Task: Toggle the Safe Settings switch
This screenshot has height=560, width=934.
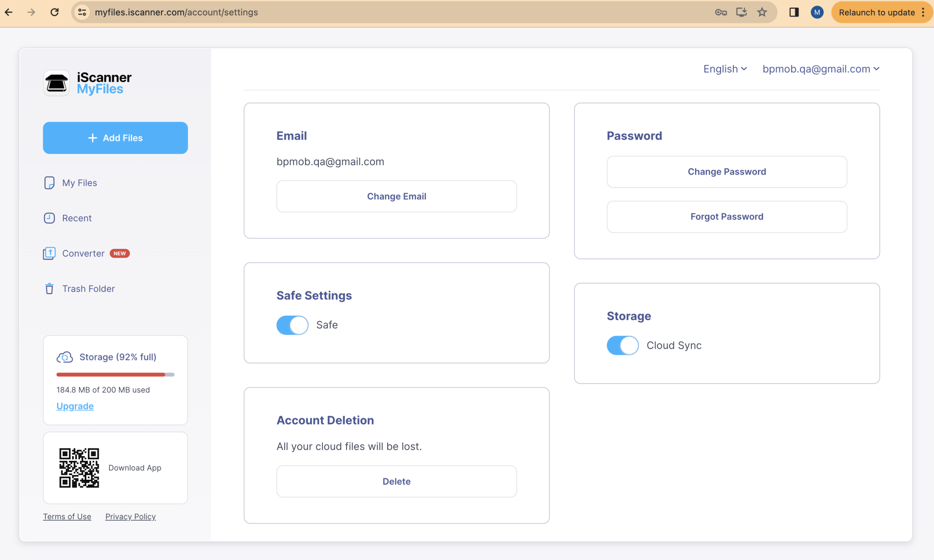Action: click(x=292, y=325)
